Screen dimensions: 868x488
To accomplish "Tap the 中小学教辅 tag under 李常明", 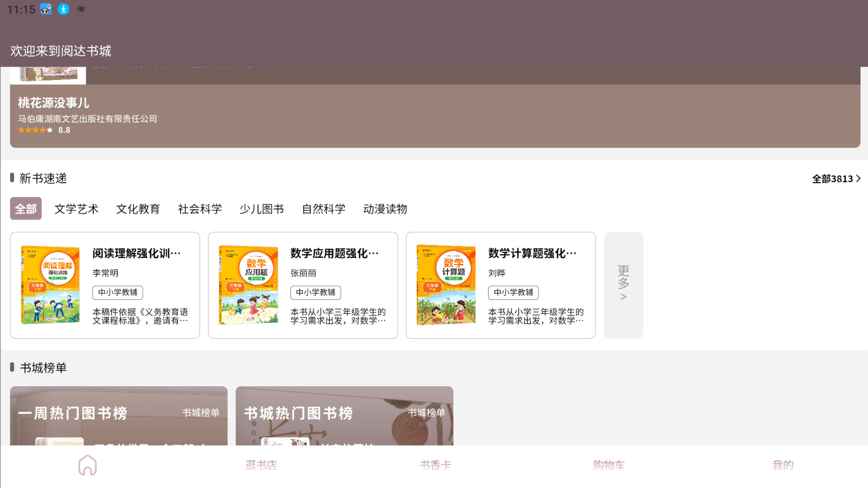I will [118, 292].
